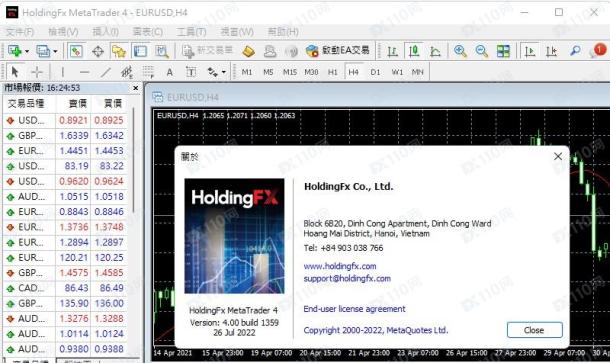Switch timeframe to H1

(333, 72)
